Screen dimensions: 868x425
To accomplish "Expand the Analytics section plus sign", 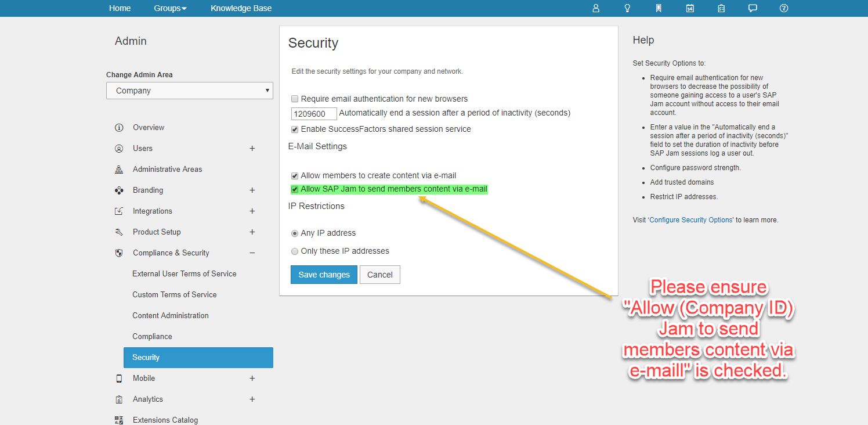I will pos(252,399).
